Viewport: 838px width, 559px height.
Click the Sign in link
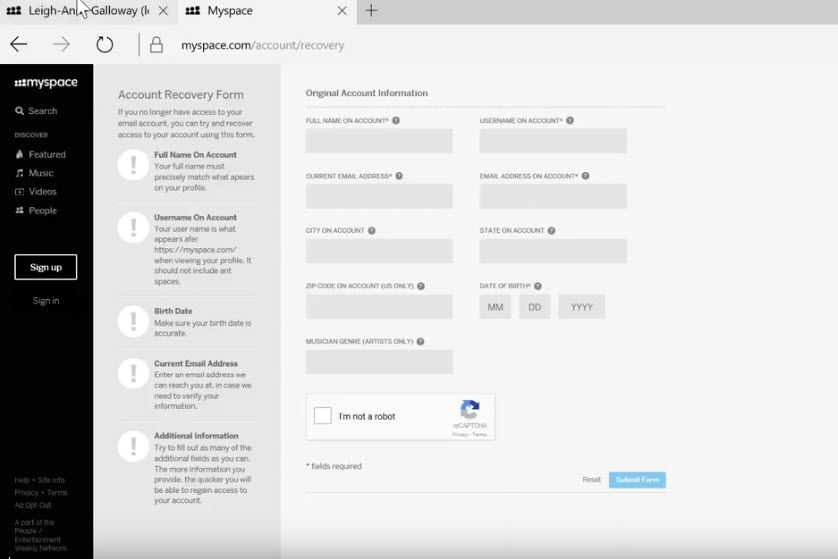[x=46, y=301]
